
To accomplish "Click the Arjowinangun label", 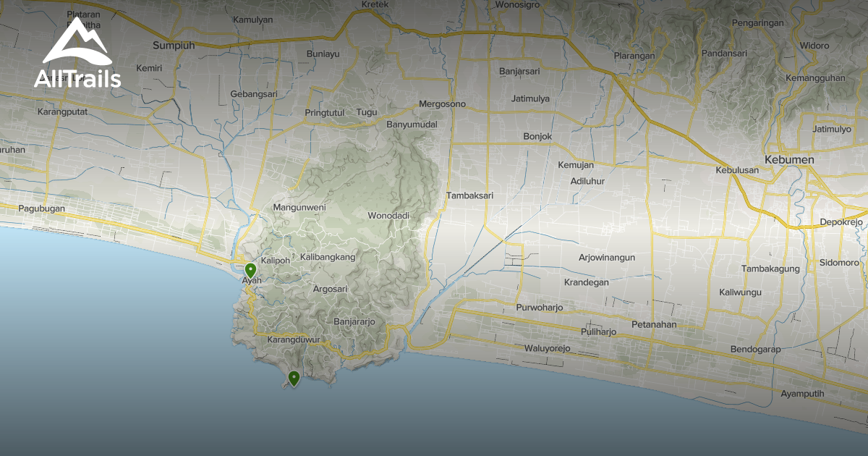I will pos(608,257).
